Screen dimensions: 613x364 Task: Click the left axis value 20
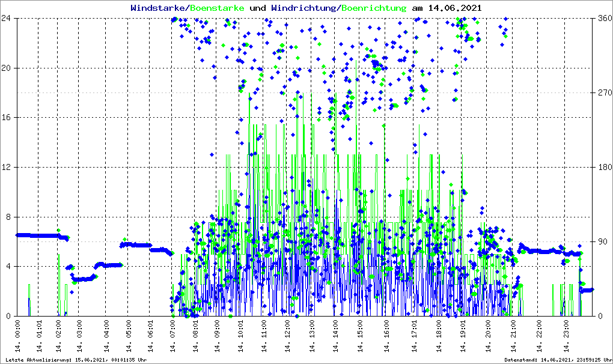click(x=5, y=68)
